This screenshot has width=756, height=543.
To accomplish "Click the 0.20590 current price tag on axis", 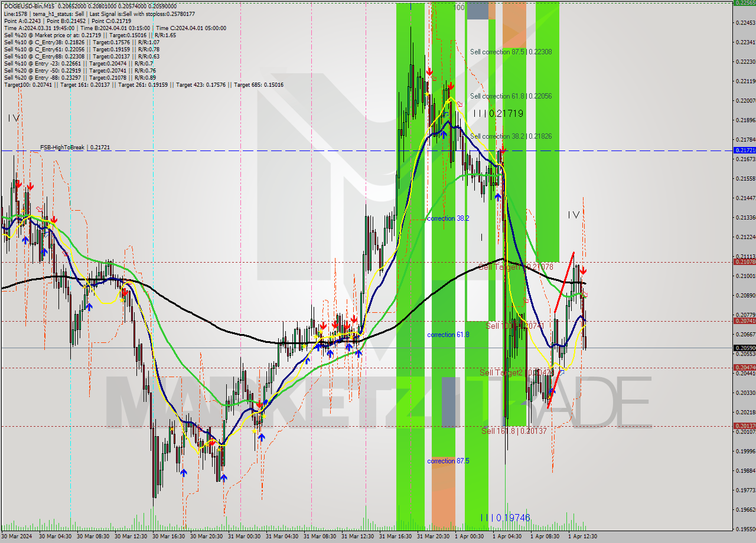I will point(744,348).
